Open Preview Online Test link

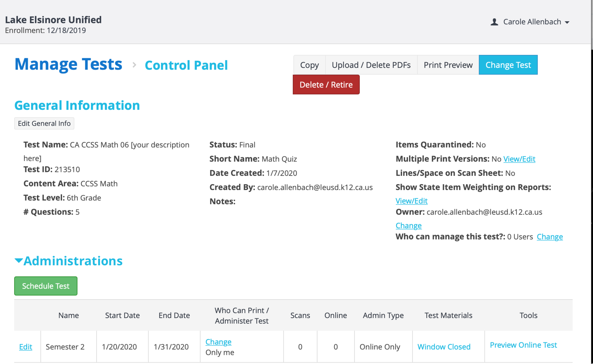523,345
